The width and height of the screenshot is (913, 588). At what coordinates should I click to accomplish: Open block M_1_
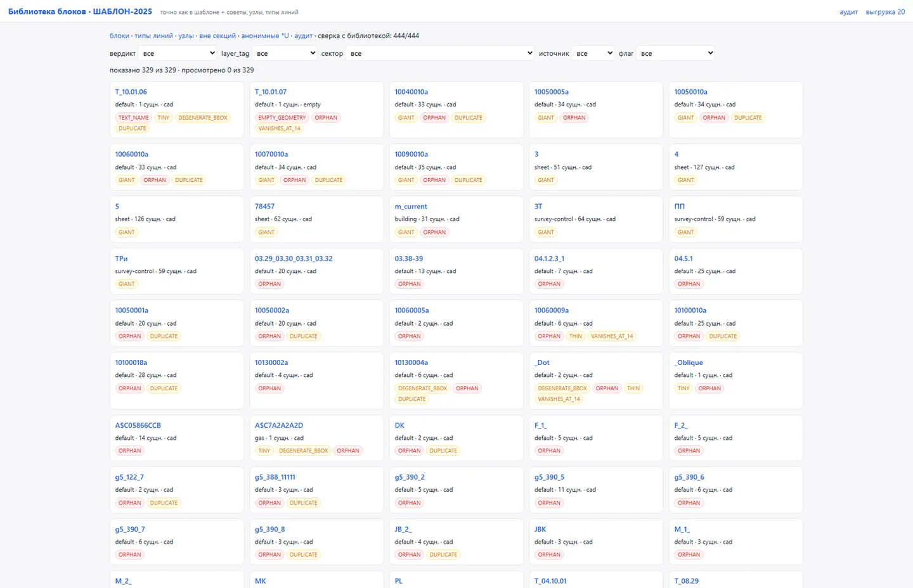[682, 529]
